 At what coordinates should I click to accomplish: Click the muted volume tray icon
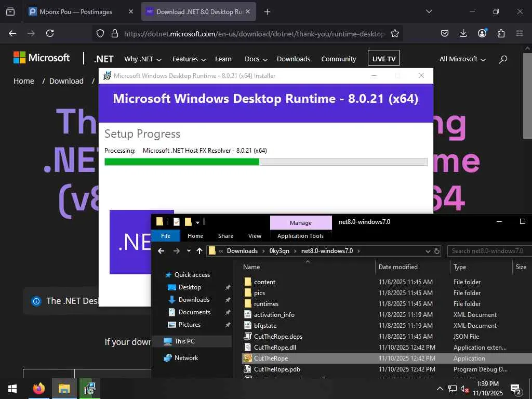[464, 389]
